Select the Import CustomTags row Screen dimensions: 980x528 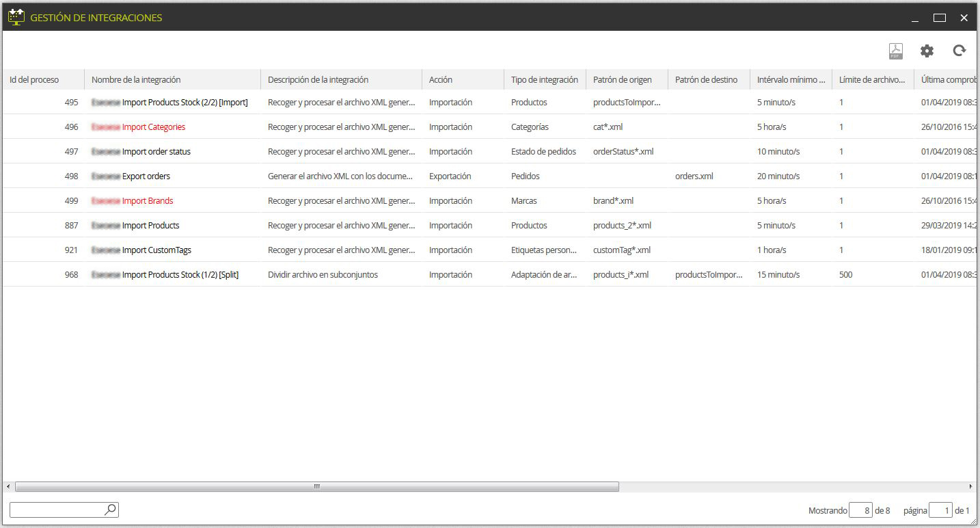[x=489, y=250]
